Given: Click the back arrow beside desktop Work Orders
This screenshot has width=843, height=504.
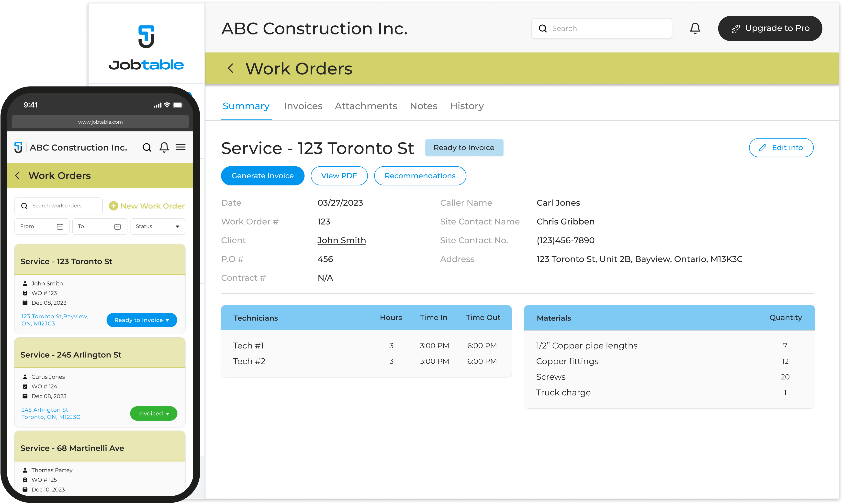Looking at the screenshot, I should click(230, 68).
